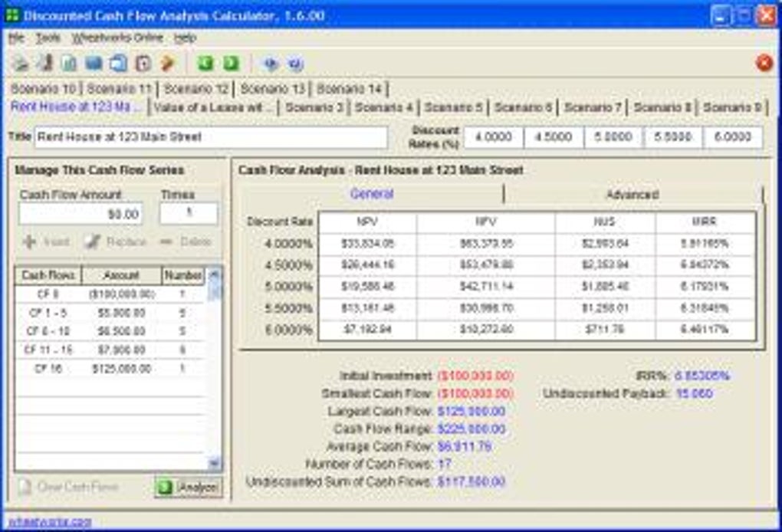Viewport: 782px width, 532px height.
Task: Click the Clear Cash Flows button
Action: pyautogui.click(x=69, y=487)
